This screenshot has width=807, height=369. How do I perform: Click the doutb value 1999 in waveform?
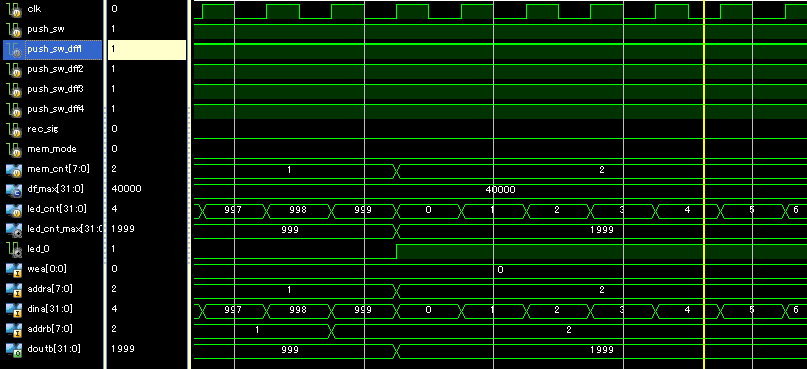pos(602,350)
